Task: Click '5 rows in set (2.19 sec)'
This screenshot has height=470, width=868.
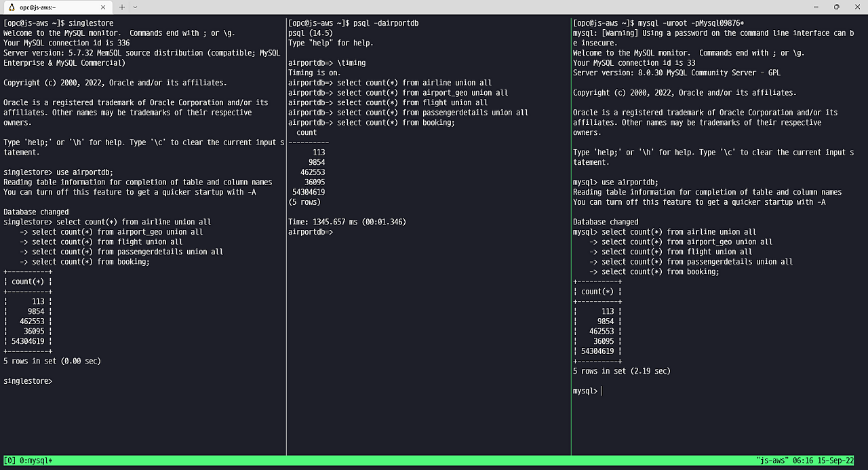Action: pyautogui.click(x=622, y=371)
